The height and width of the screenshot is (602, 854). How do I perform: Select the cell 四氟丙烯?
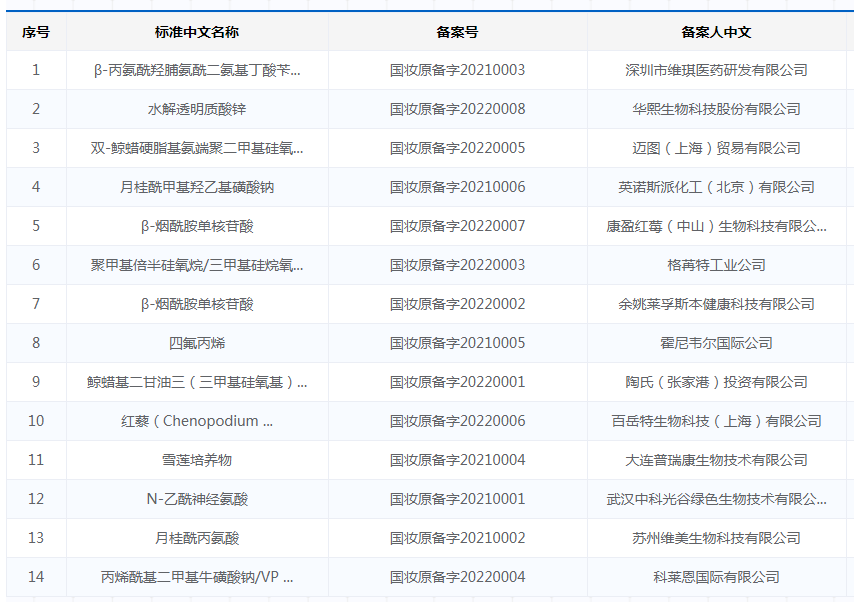(197, 343)
